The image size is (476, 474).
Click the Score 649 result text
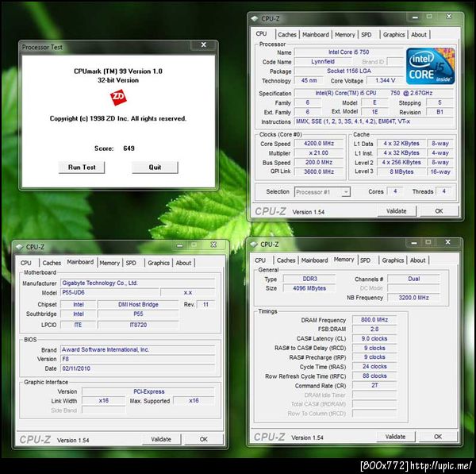point(114,148)
